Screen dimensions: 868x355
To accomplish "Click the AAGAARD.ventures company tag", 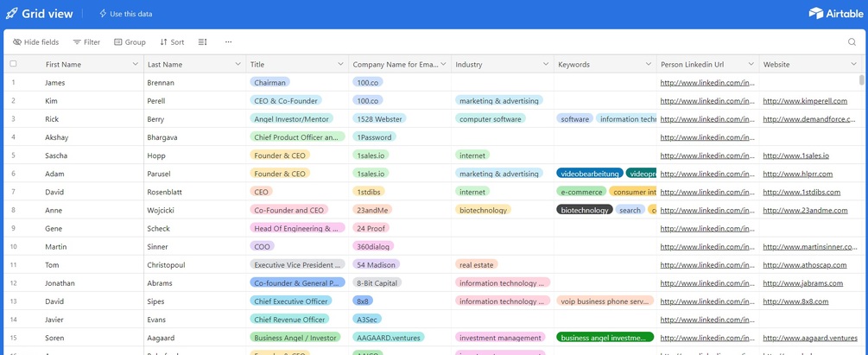I will point(389,338).
